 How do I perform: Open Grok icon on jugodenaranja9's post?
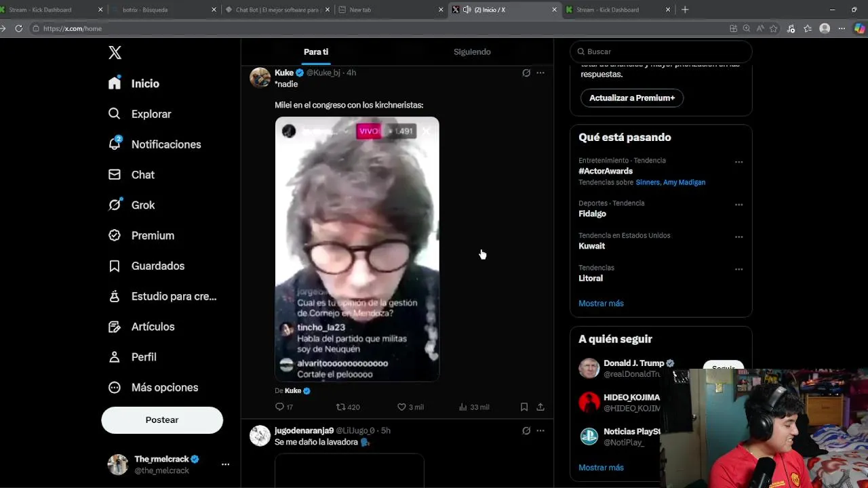point(526,430)
